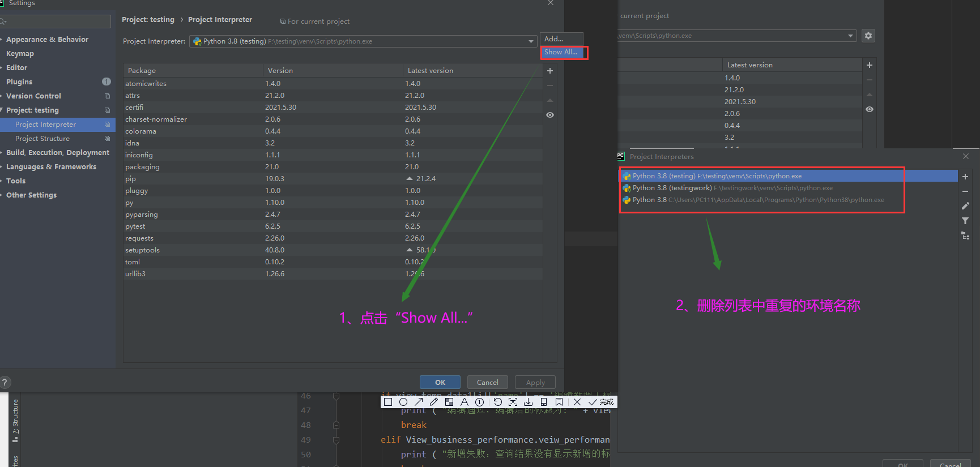Collapse the Project: testing section

pos(2,110)
